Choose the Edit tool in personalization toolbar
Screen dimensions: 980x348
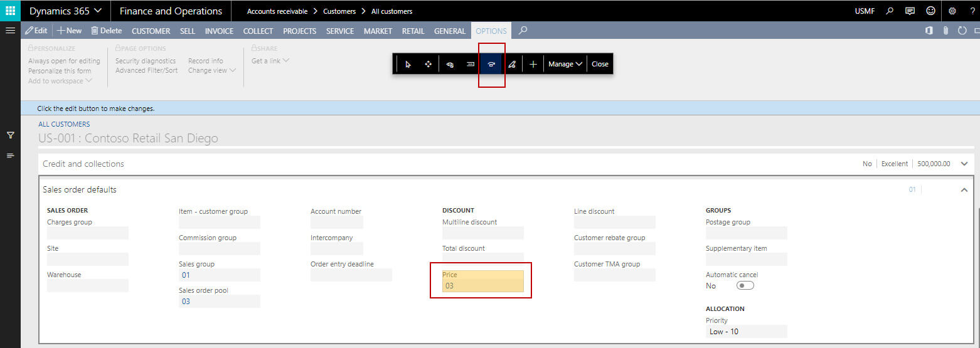pos(512,64)
